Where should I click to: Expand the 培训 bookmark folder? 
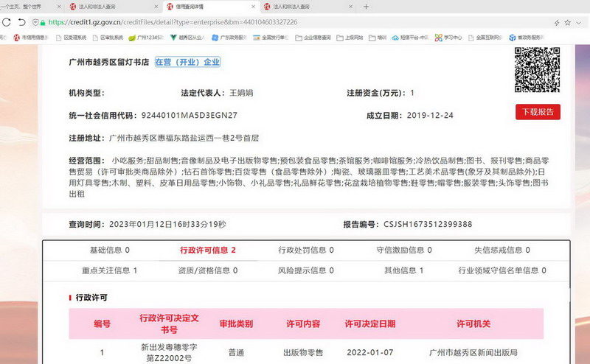(383, 37)
